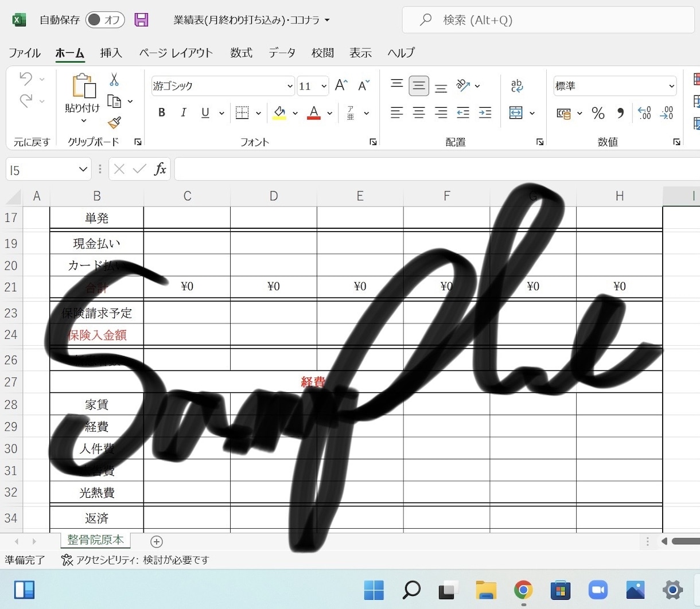Screen dimensions: 700x609
Task: Decrease font size with small A icon
Action: coord(364,86)
